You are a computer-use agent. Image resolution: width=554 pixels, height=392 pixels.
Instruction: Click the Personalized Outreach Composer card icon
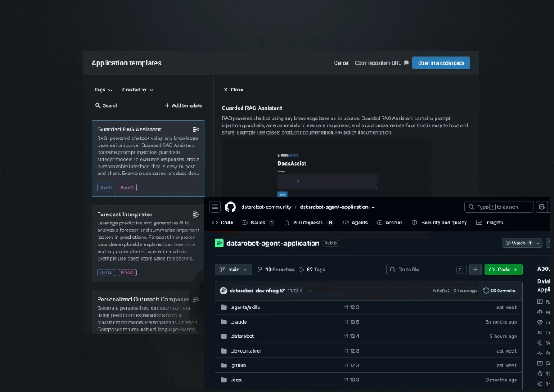[195, 299]
